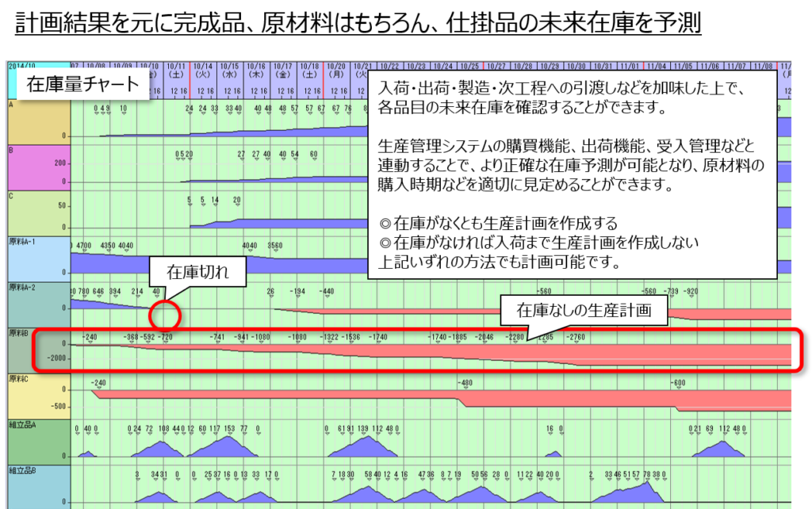Select the 原料A-1 row header
Screen dimensions: 812x509
pos(37,258)
